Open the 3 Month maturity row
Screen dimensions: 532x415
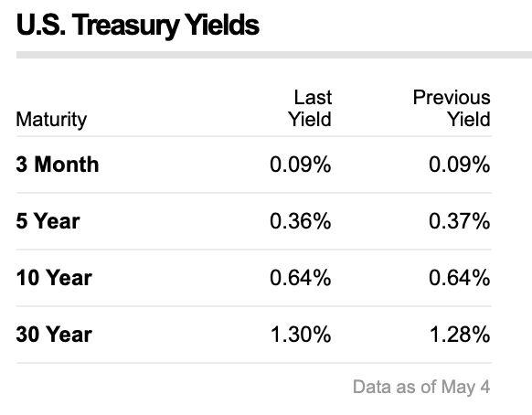[254, 165]
